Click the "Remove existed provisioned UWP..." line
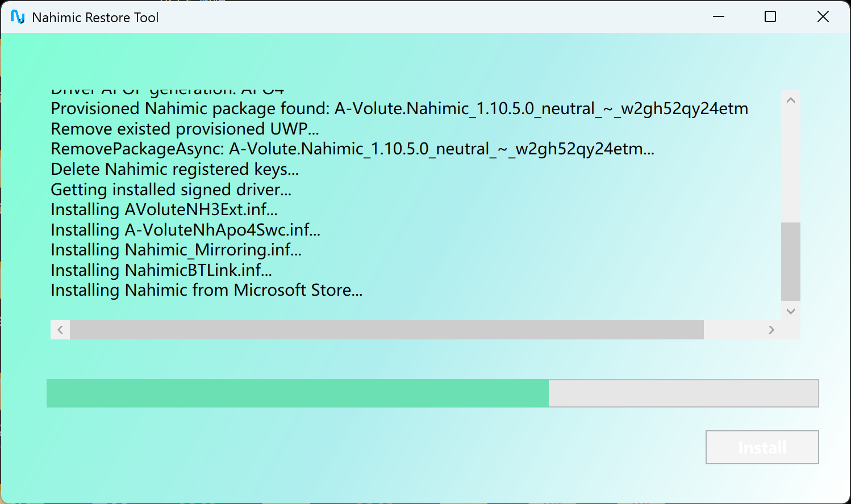This screenshot has height=504, width=851. (185, 129)
